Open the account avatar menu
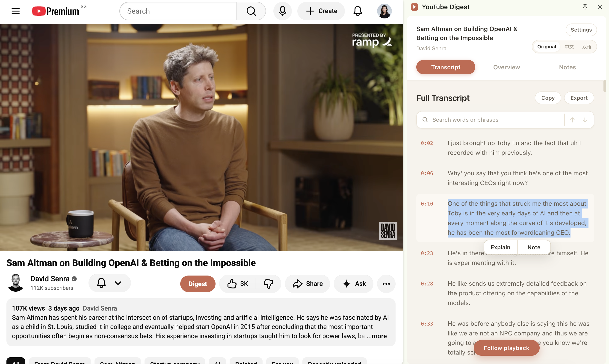The image size is (609, 364). (384, 11)
